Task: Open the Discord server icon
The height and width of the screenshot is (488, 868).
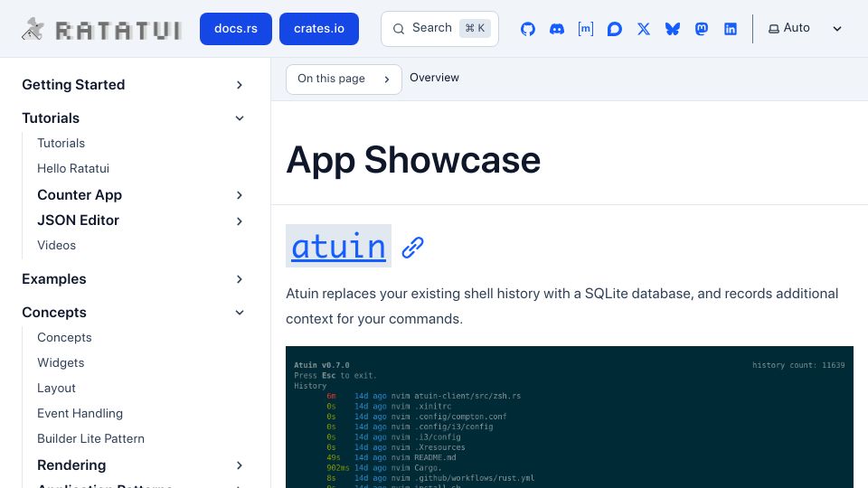Action: click(556, 29)
